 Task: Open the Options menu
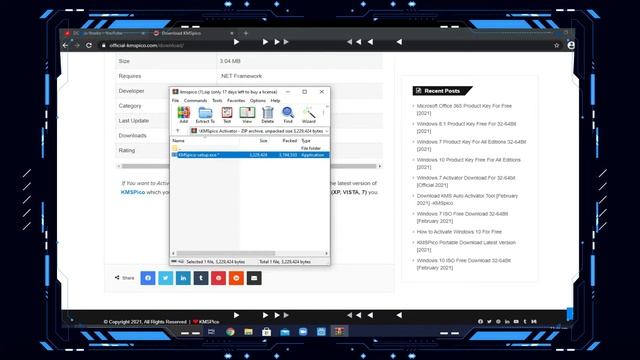[x=258, y=100]
